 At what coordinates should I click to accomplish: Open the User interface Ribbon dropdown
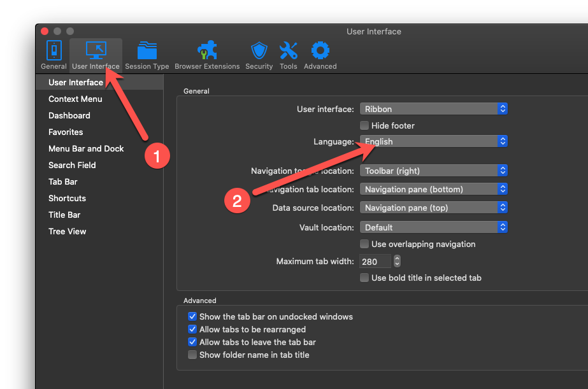433,109
